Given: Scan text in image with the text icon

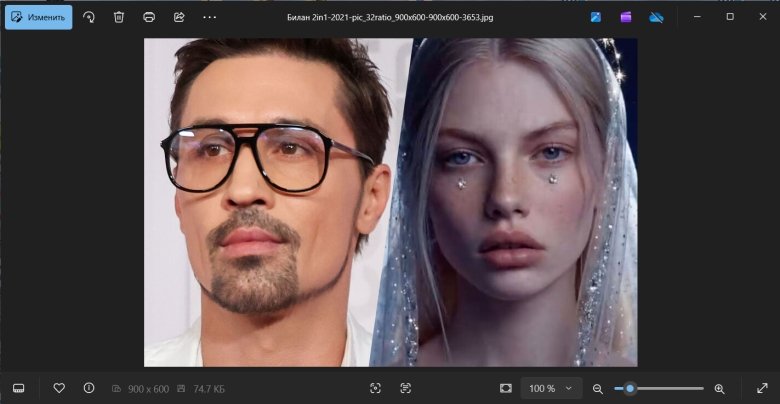Looking at the screenshot, I should (x=406, y=388).
